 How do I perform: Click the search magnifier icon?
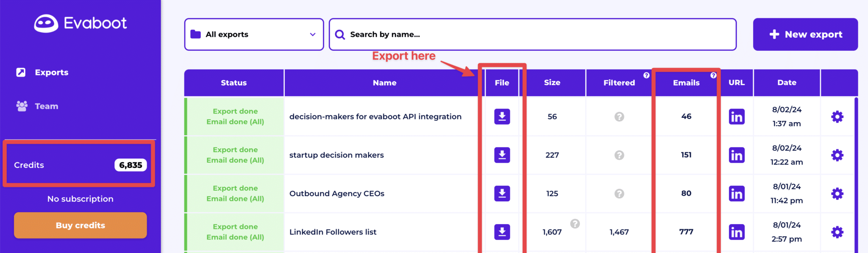pos(340,34)
